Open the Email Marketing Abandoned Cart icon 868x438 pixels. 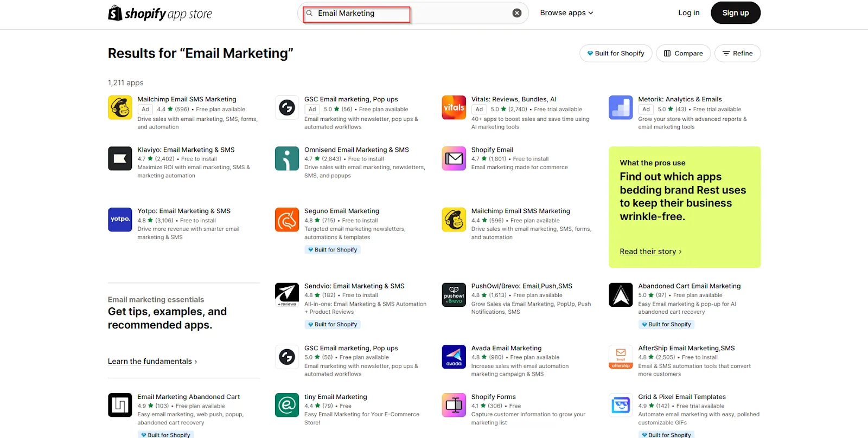120,405
